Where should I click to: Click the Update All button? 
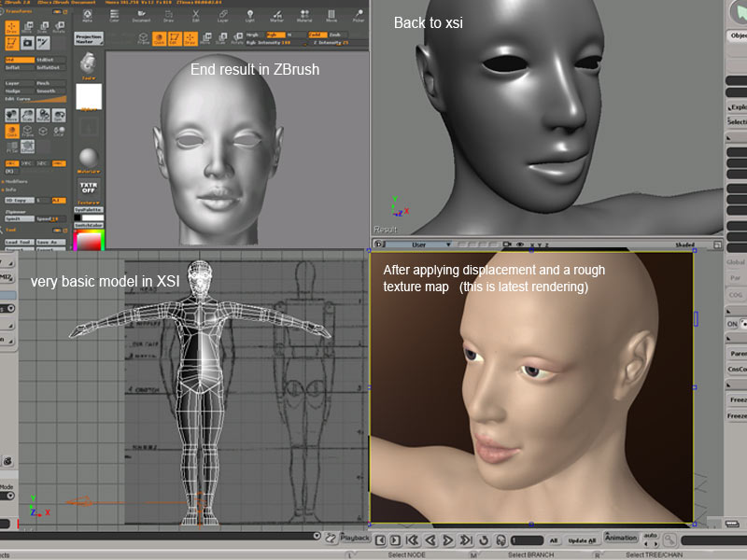[582, 540]
